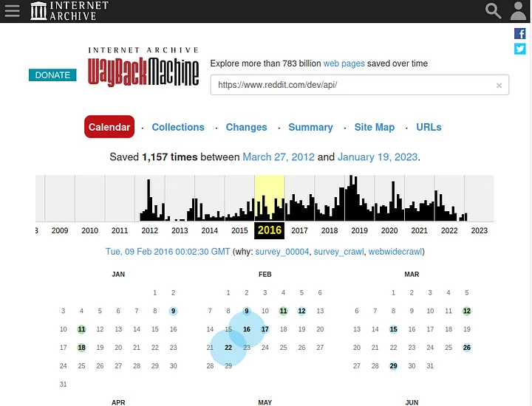532x406 pixels.
Task: Select year 2015 on the timeline
Action: (x=239, y=230)
